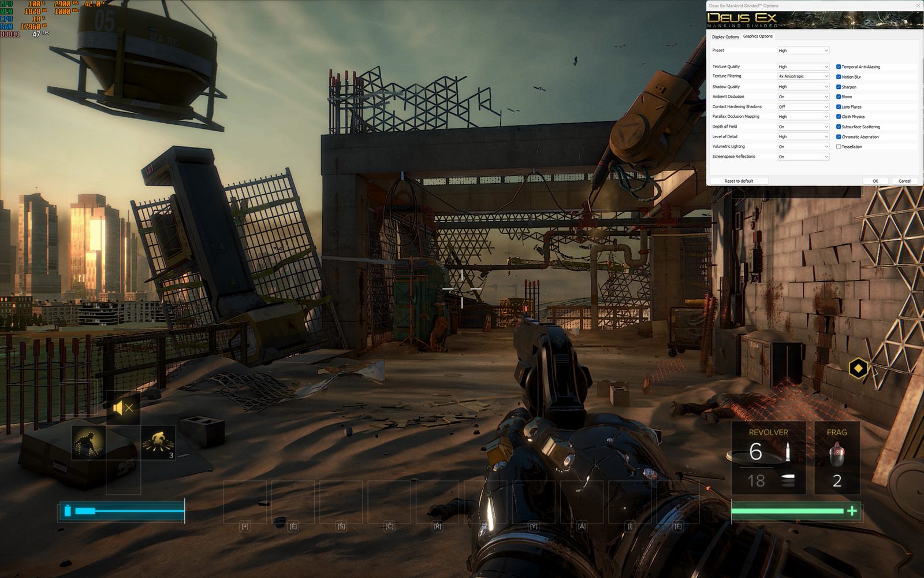Turn off the Motion Blur checkbox

(x=839, y=77)
